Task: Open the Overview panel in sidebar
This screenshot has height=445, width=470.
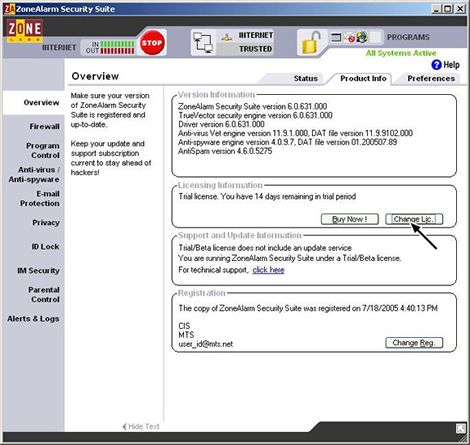Action: coord(41,102)
